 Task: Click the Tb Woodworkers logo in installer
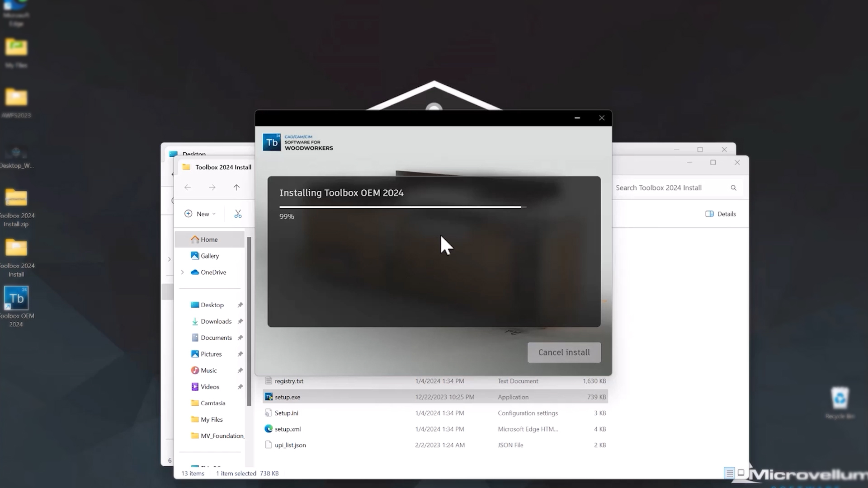point(298,142)
